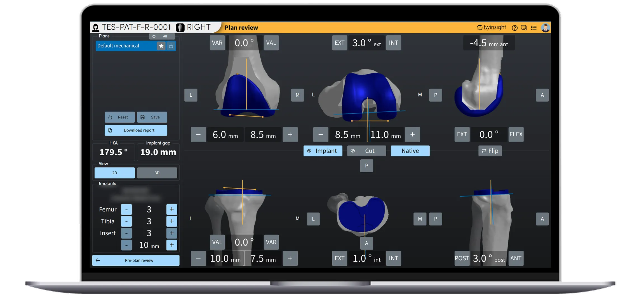Increase Femur implant size
This screenshot has height=295, width=644.
[x=172, y=209]
